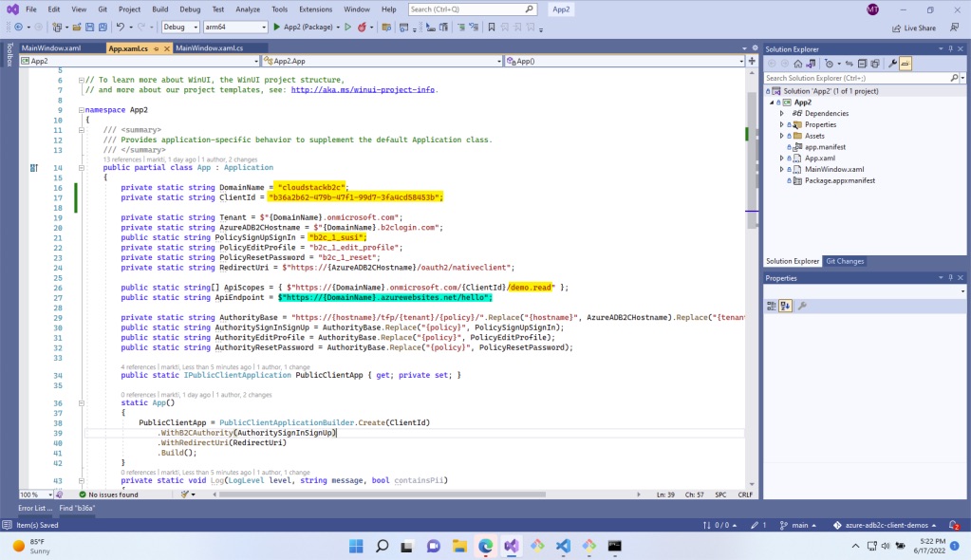Click azure-adb2c-client-demos repository in status bar
Image resolution: width=971 pixels, height=560 pixels.
point(885,525)
